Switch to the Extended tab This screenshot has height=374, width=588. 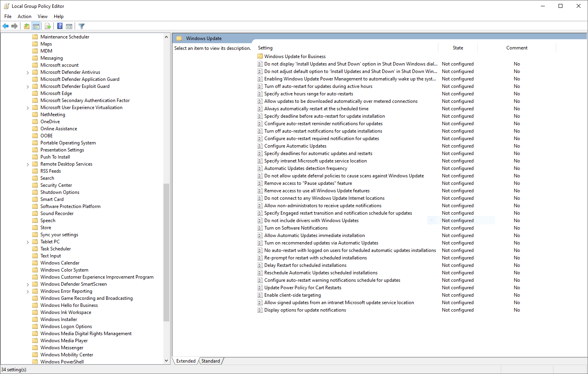pyautogui.click(x=186, y=361)
